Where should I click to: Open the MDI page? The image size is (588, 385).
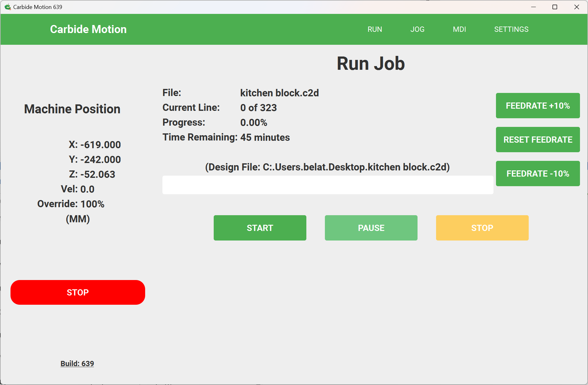[459, 29]
